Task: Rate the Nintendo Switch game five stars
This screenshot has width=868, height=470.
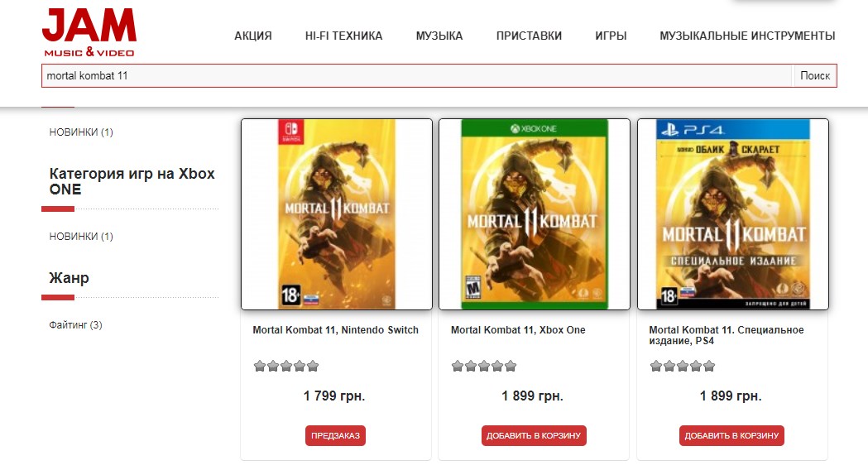Action: [313, 366]
